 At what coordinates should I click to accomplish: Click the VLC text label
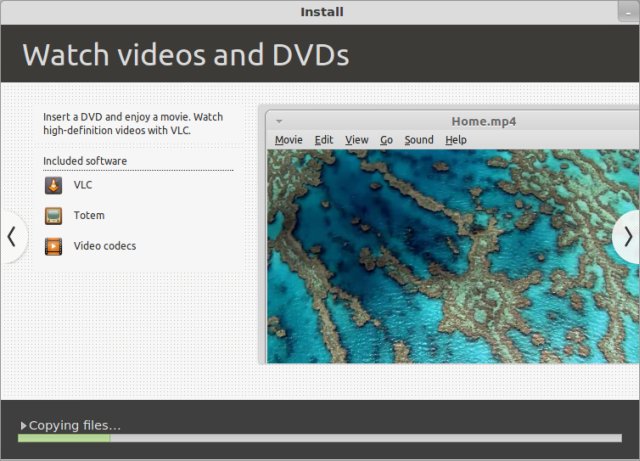(x=83, y=185)
